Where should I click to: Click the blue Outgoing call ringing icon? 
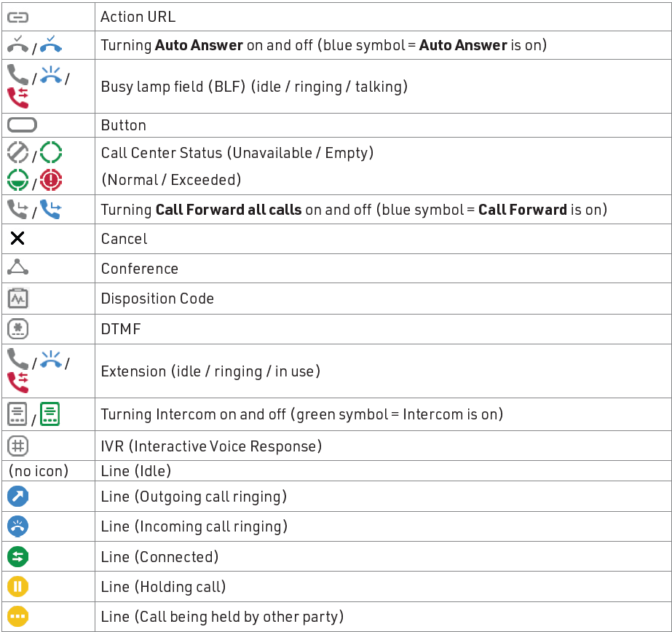17,497
